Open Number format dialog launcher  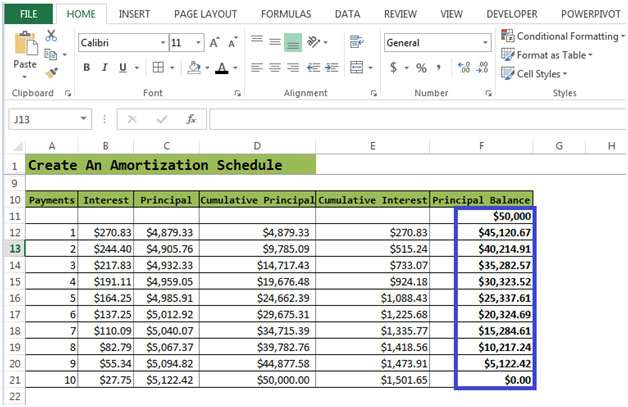tap(488, 93)
